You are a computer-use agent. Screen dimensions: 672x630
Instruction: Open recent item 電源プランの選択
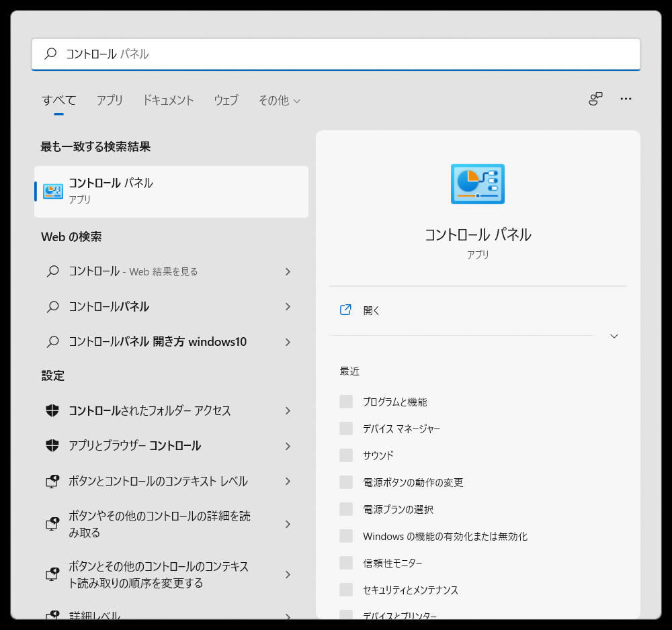coord(398,509)
